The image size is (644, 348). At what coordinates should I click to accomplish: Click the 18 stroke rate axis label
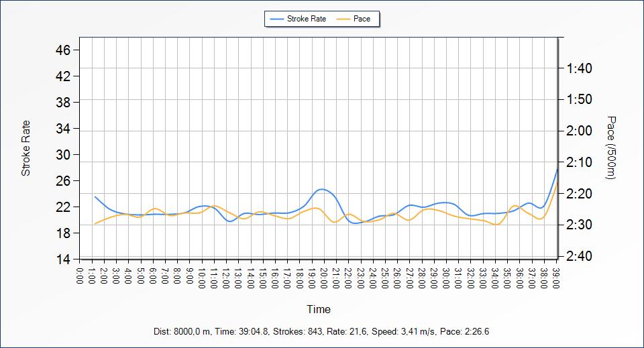63,233
